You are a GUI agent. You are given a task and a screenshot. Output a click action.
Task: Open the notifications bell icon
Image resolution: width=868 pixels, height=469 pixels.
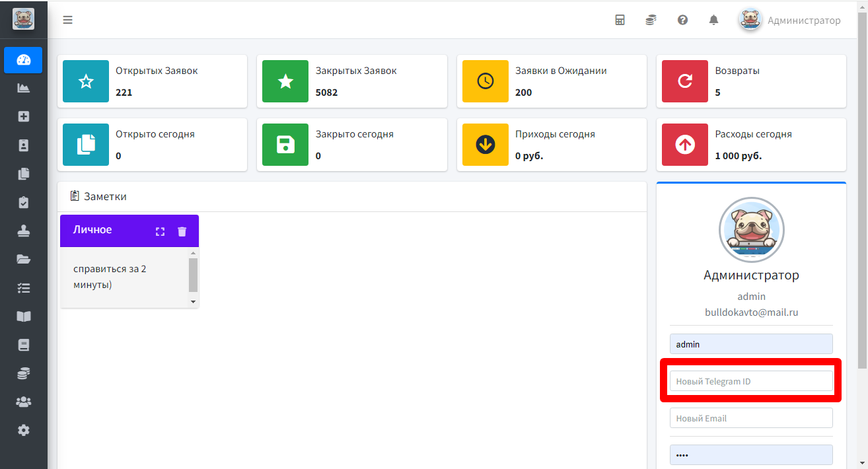(713, 20)
